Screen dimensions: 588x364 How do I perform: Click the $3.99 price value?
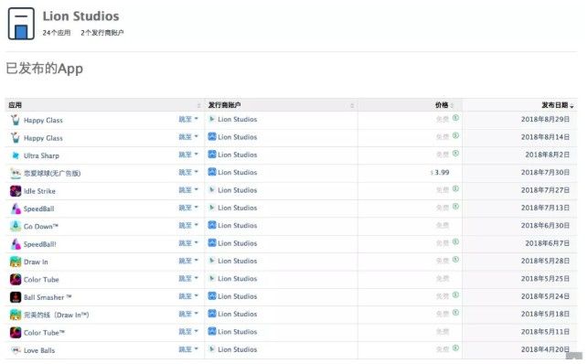(x=440, y=173)
